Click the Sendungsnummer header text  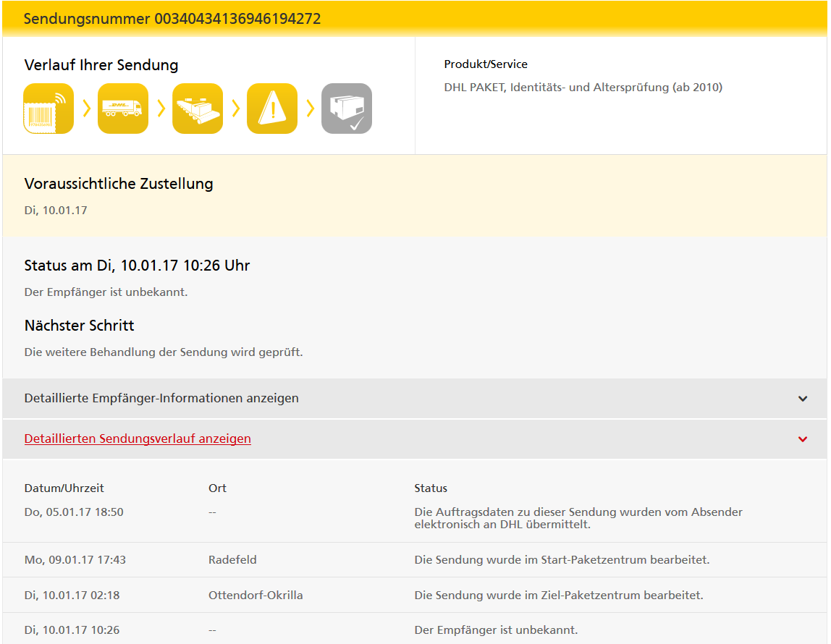(x=172, y=19)
